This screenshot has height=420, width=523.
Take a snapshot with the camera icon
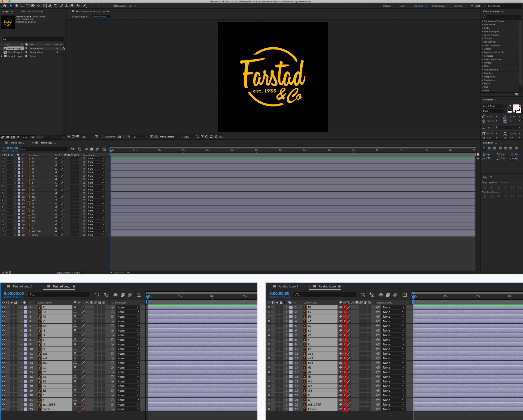coord(120,137)
